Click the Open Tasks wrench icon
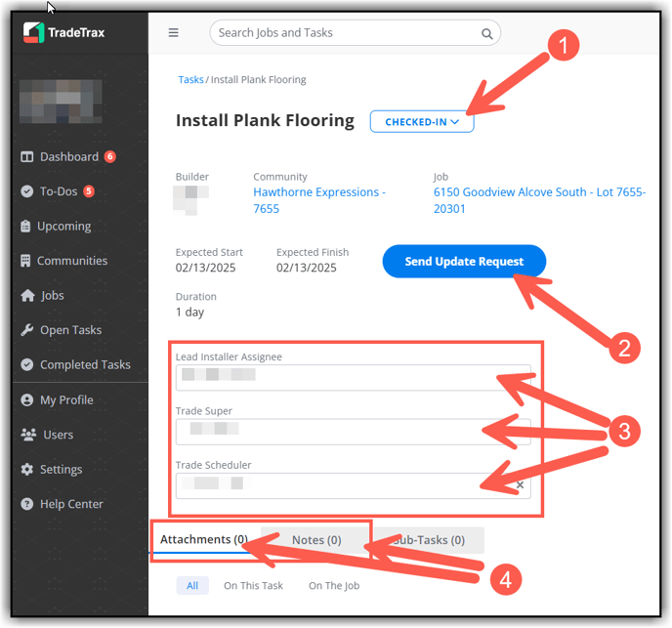This screenshot has width=672, height=628. pyautogui.click(x=27, y=330)
